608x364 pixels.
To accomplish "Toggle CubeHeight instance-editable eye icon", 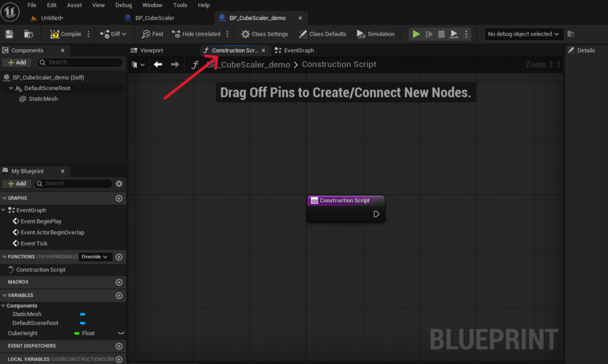I will coord(121,333).
